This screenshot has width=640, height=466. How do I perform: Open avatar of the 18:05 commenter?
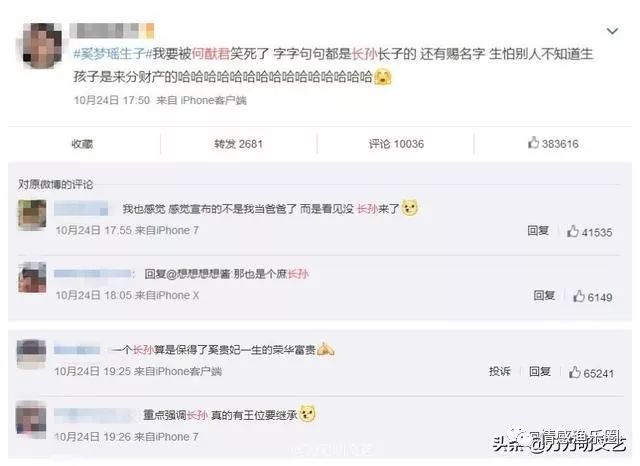tap(32, 278)
